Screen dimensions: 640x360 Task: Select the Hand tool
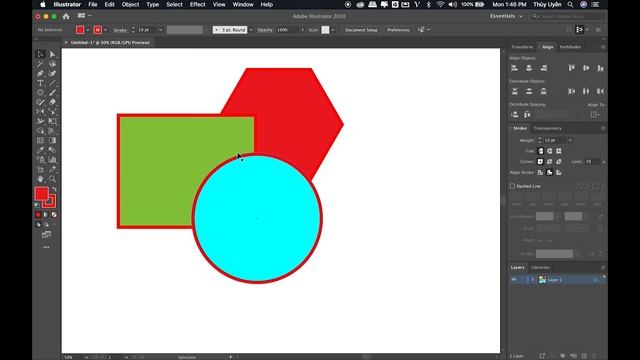click(x=40, y=179)
